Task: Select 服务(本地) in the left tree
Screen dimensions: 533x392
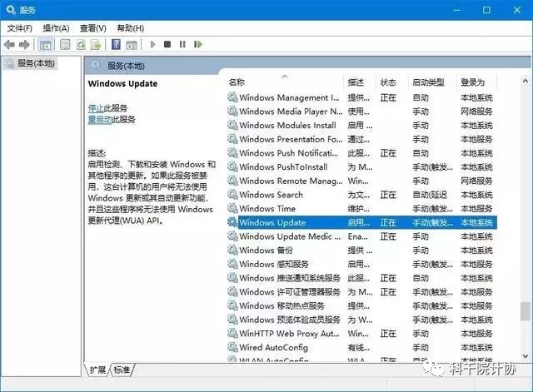Action: pos(36,63)
